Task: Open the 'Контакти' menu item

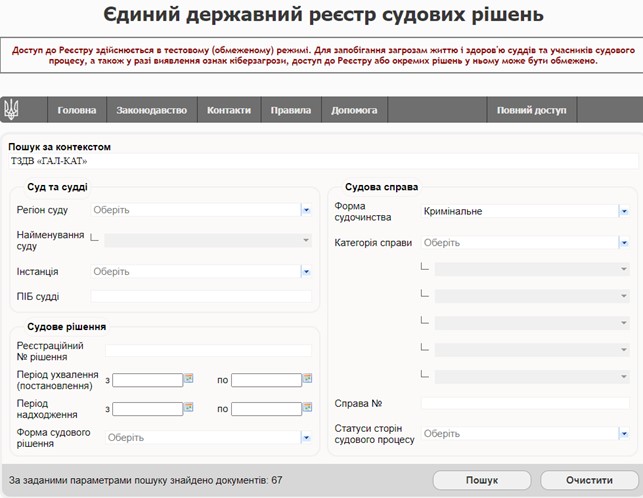Action: click(x=228, y=110)
